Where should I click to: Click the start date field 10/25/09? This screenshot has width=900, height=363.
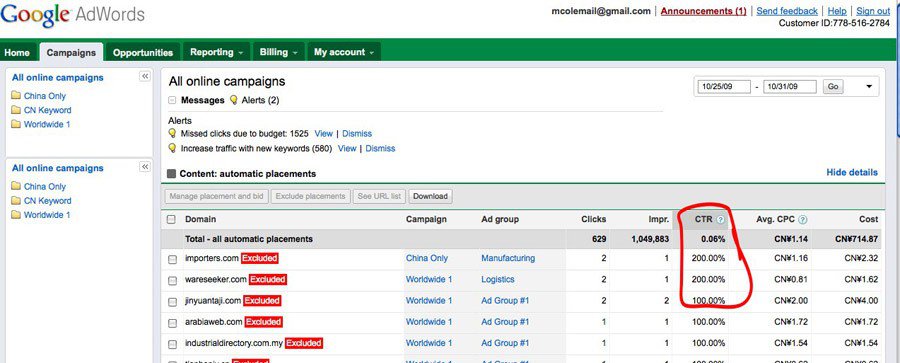(x=724, y=87)
